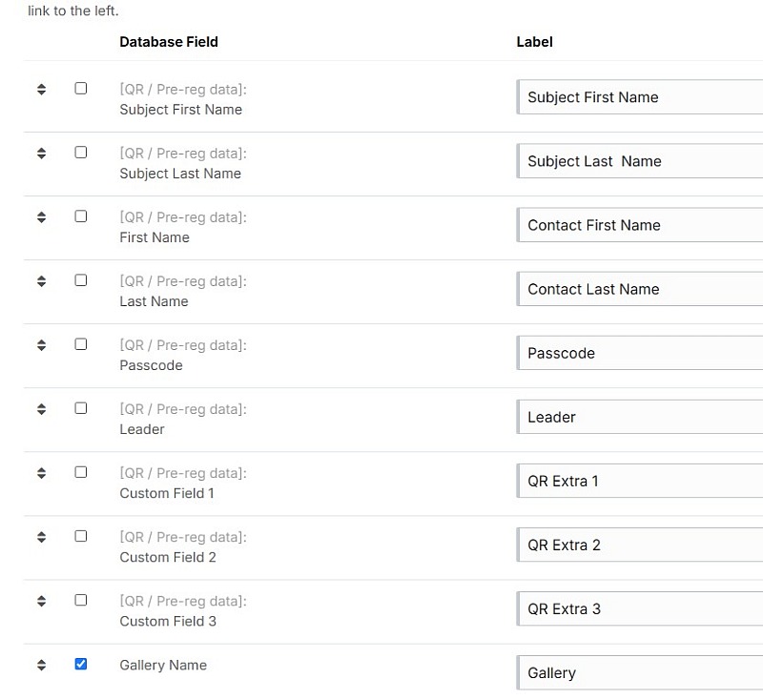Viewport: 763px width, 700px height.
Task: Click the reorder arrows for Subject First Name row
Action: [x=41, y=89]
